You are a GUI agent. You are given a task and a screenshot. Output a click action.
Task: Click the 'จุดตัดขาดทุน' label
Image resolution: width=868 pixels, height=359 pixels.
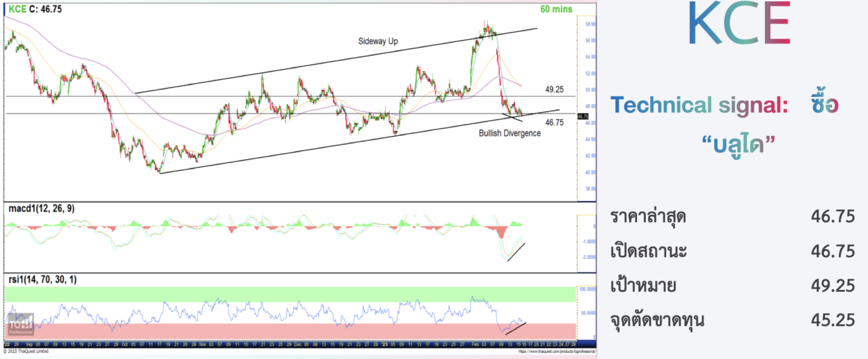click(657, 320)
